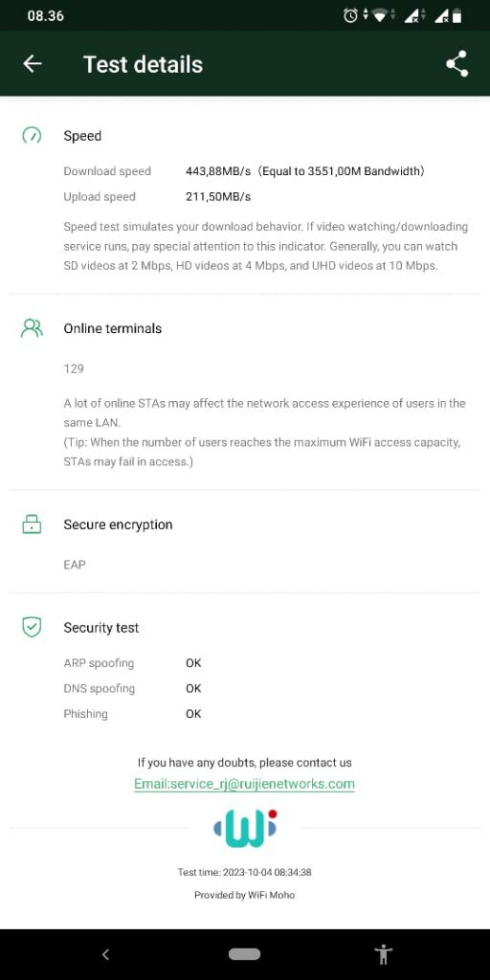490x980 pixels.
Task: Tap the Speed gauge icon
Action: tap(32, 136)
